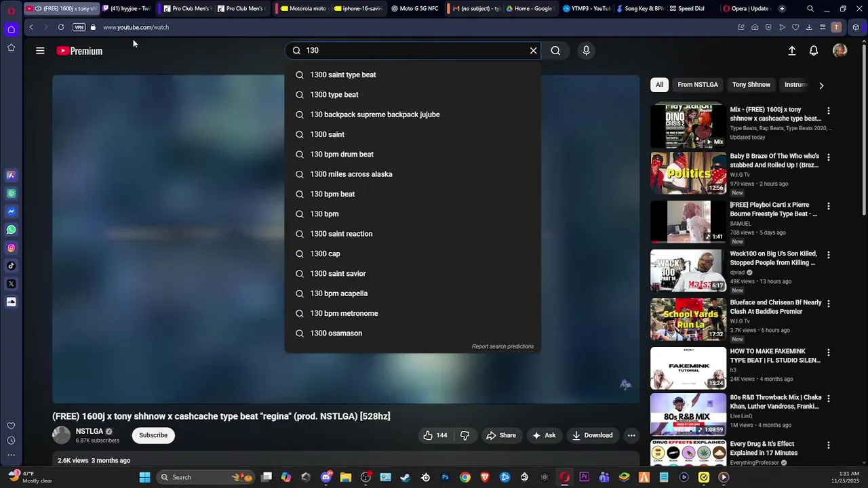
Task: Pick '130 backpack supreme backpack jujube' suggestion
Action: tap(412, 115)
